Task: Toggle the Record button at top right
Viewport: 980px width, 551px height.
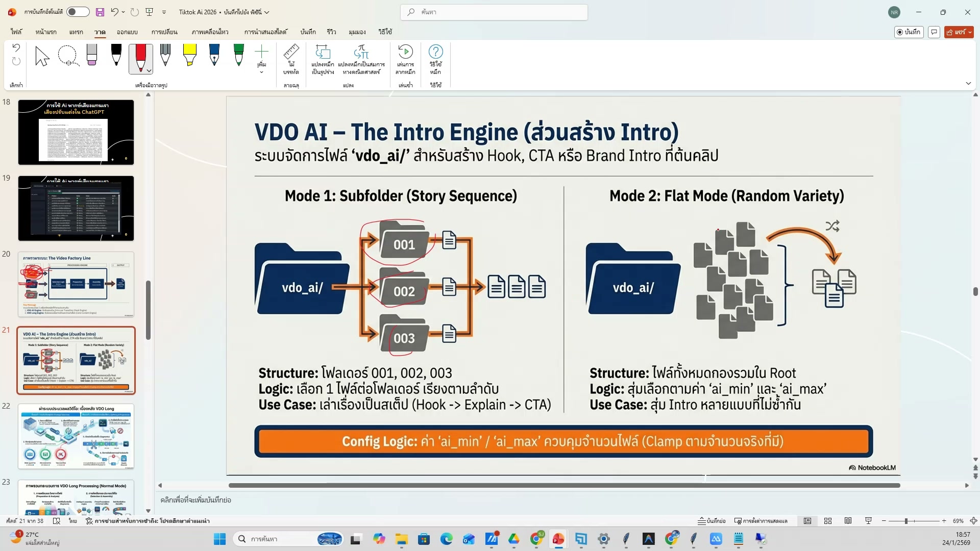Action: point(909,32)
